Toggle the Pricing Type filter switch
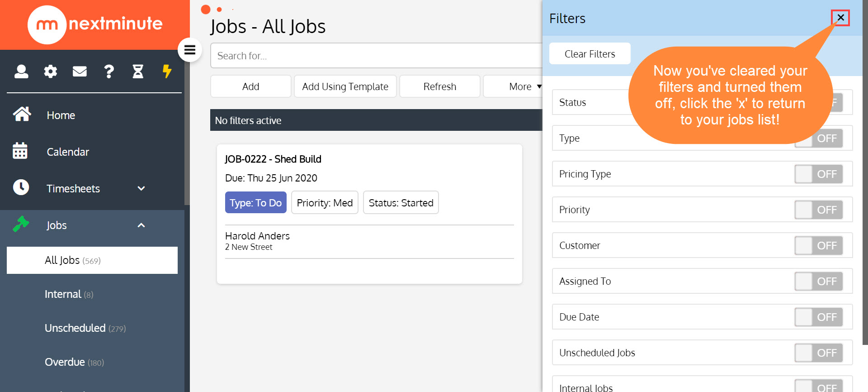Screen dimensions: 868x392 (819, 174)
